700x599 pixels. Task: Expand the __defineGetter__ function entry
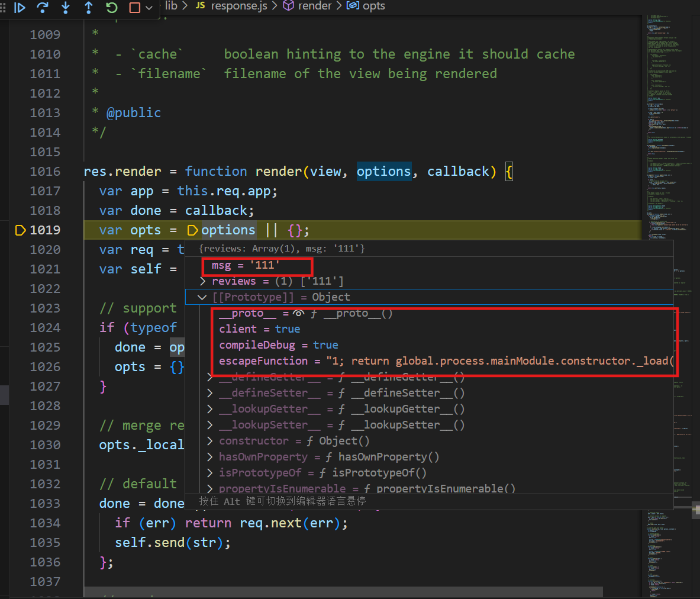(x=210, y=377)
